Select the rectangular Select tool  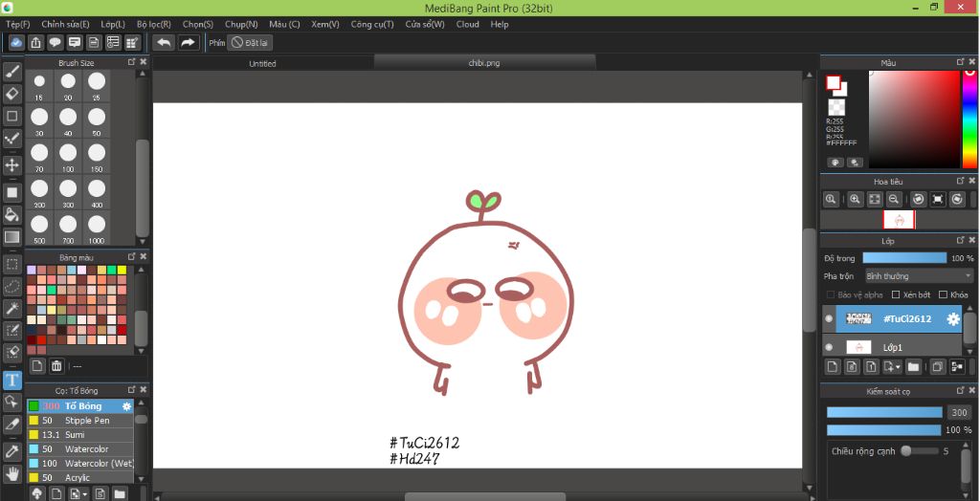point(11,264)
